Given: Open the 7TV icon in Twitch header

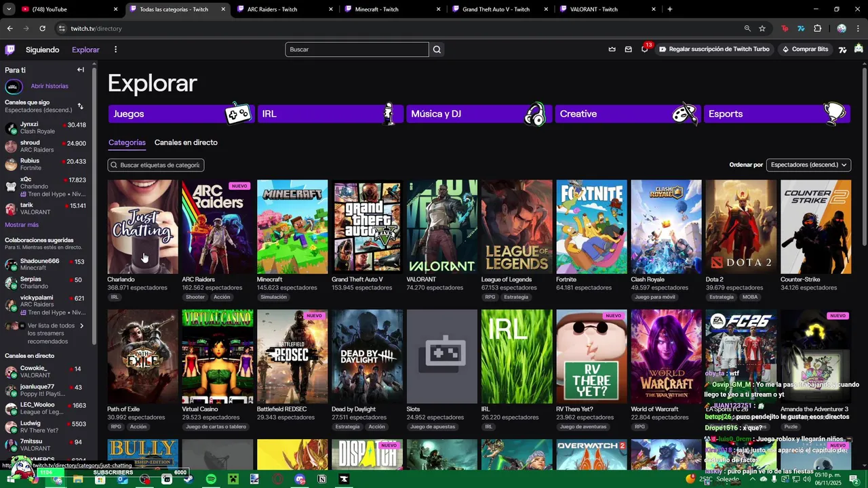Looking at the screenshot, I should [x=843, y=49].
